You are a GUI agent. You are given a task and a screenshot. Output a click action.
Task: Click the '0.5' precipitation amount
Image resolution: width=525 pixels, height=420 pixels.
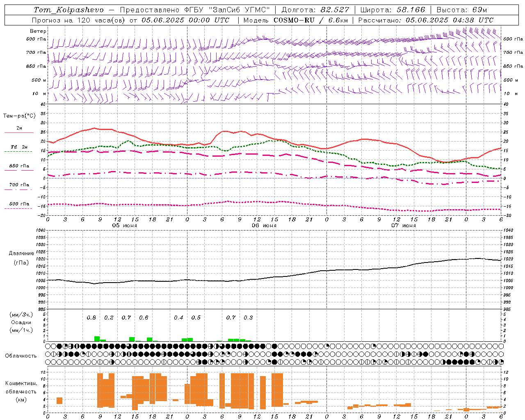click(x=196, y=317)
